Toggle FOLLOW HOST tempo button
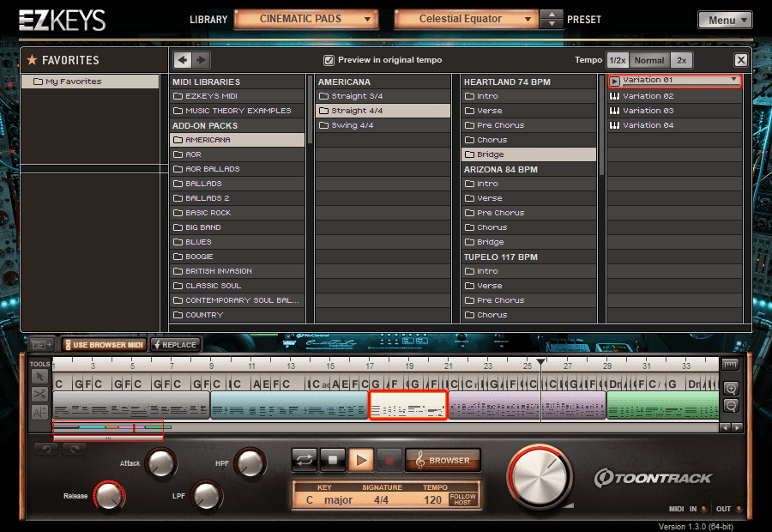 pyautogui.click(x=462, y=499)
